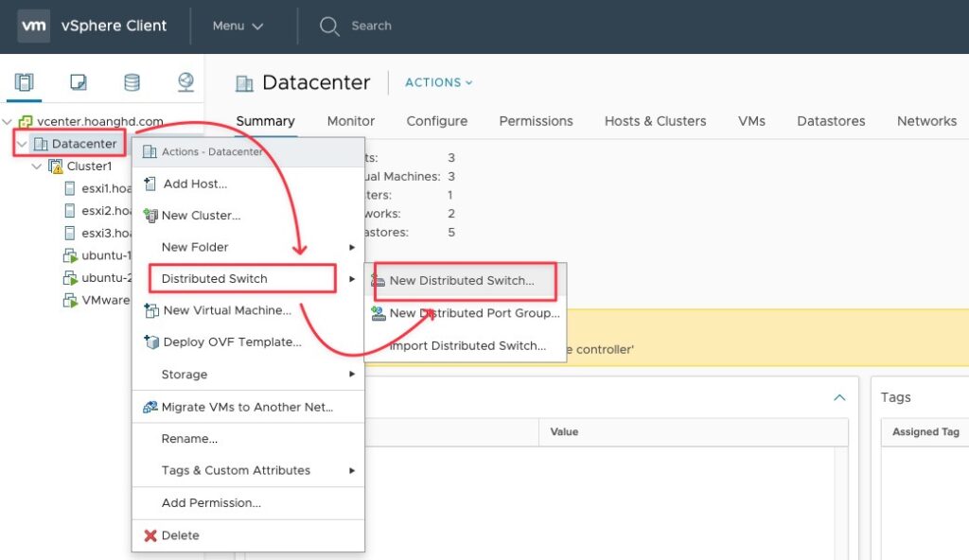Image resolution: width=969 pixels, height=560 pixels.
Task: Switch to the Hosts & Clusters tab
Action: pos(655,121)
